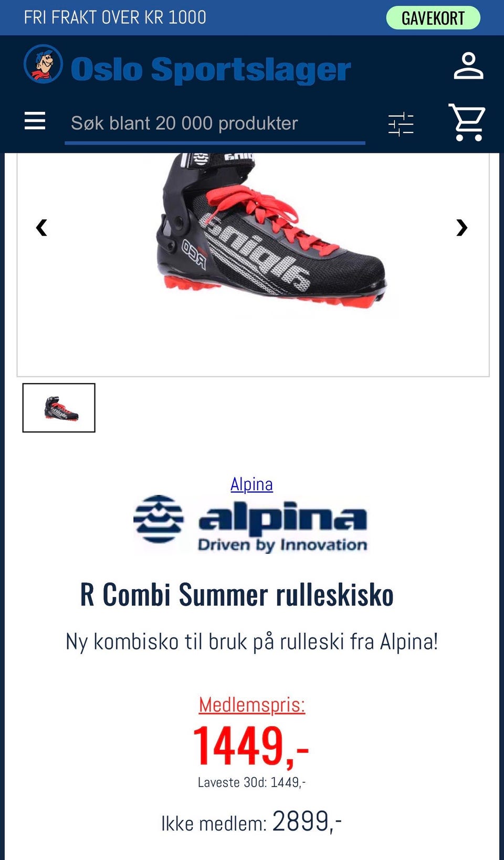
Task: Open the shopping cart
Action: [467, 122]
